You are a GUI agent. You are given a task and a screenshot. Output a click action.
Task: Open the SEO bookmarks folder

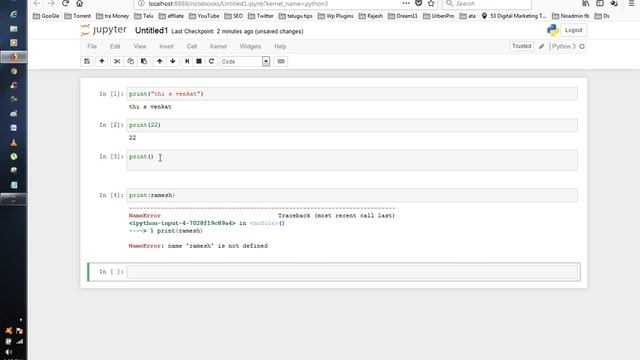pyautogui.click(x=233, y=16)
